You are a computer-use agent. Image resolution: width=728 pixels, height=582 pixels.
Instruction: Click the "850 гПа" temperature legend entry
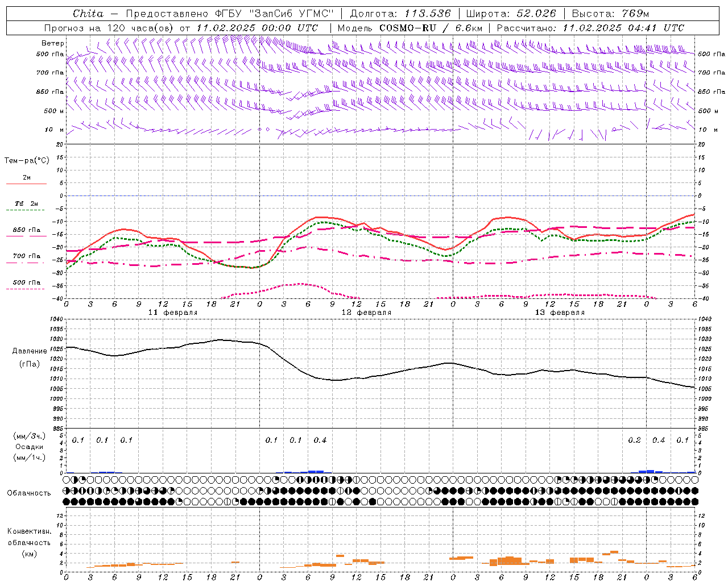[x=26, y=230]
